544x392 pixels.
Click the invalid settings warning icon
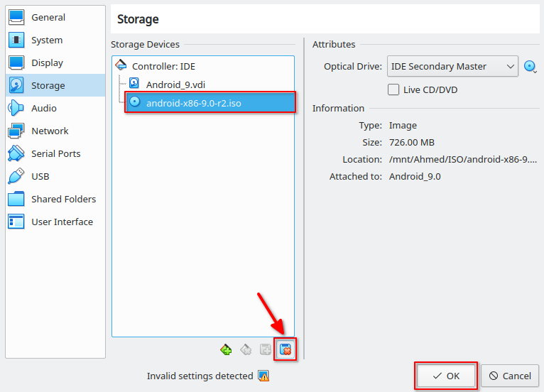pos(263,376)
